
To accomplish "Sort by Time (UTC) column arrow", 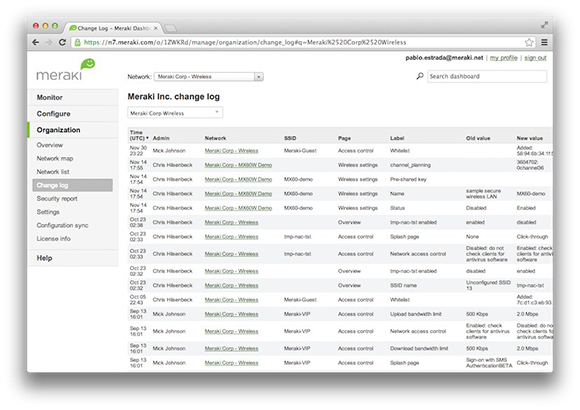I will pyautogui.click(x=147, y=138).
